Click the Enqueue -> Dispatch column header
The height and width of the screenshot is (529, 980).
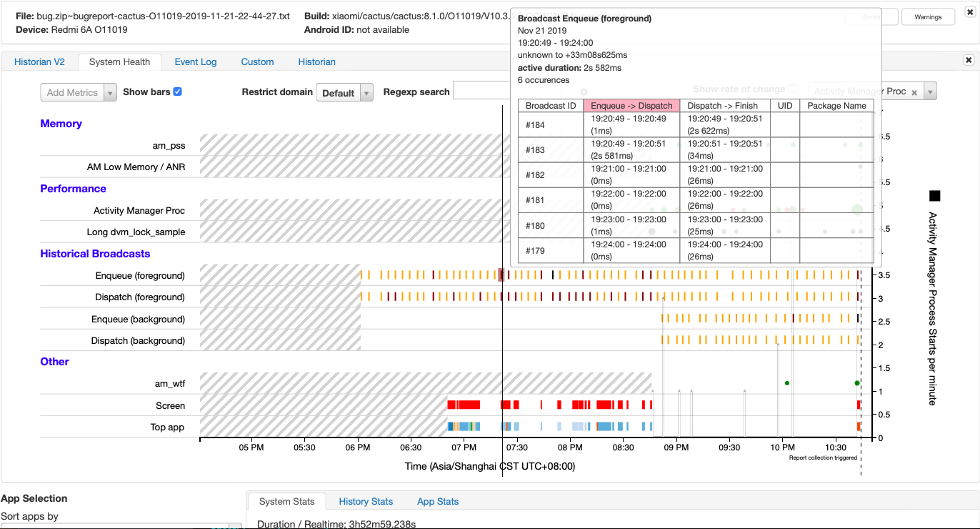point(631,106)
